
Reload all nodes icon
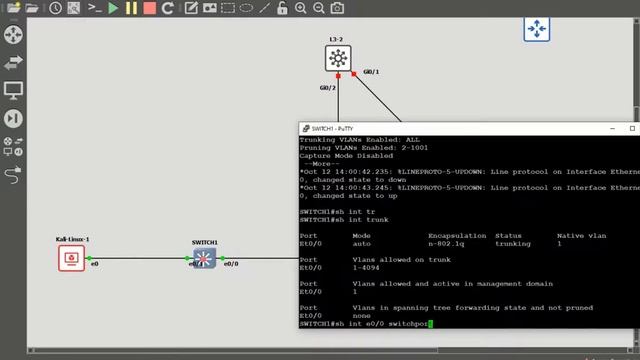tap(168, 8)
